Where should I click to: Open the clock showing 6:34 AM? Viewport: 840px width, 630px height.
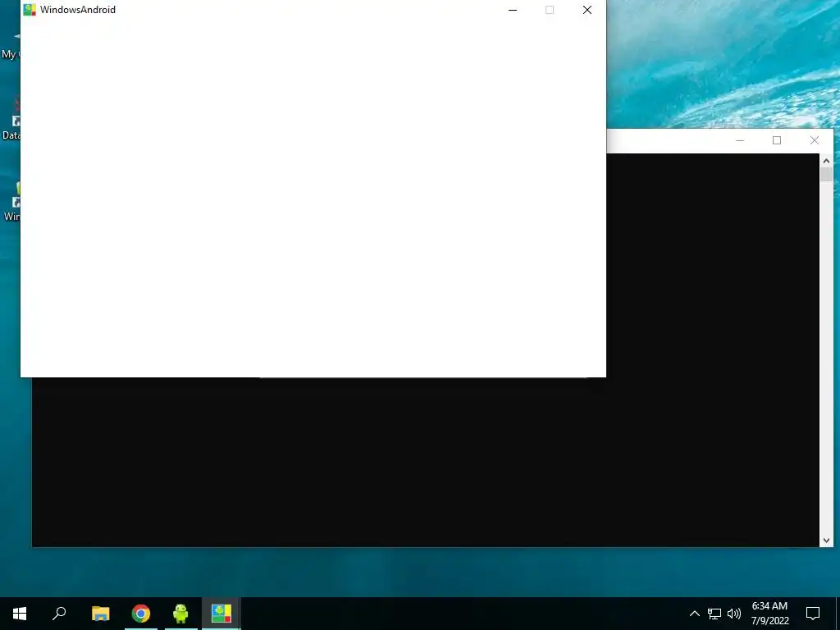[769, 614]
